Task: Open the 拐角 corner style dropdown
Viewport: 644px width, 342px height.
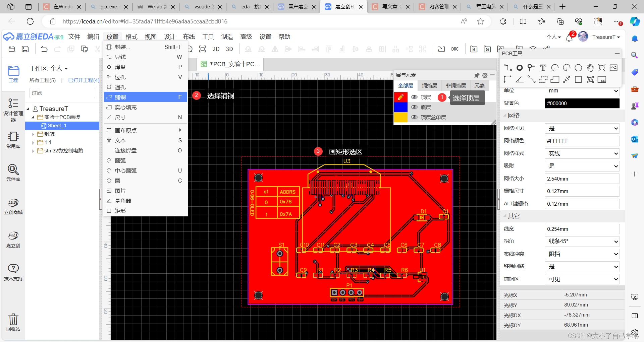Action: click(582, 241)
